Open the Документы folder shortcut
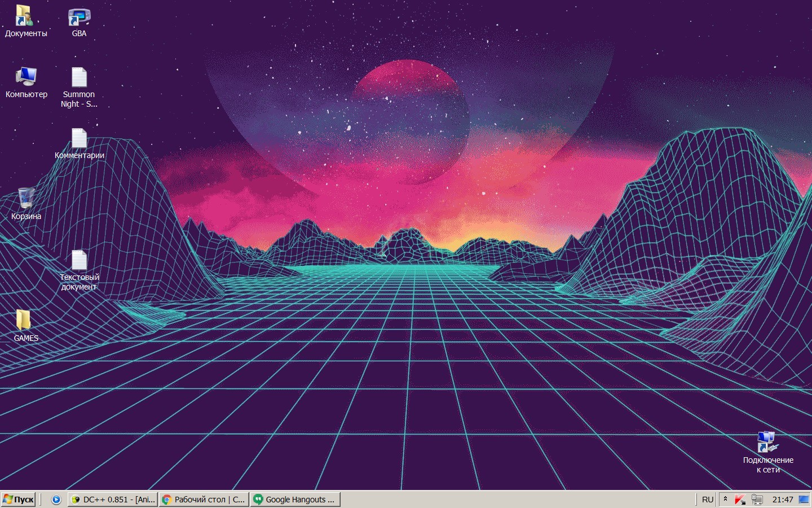The image size is (812, 508). tap(26, 21)
